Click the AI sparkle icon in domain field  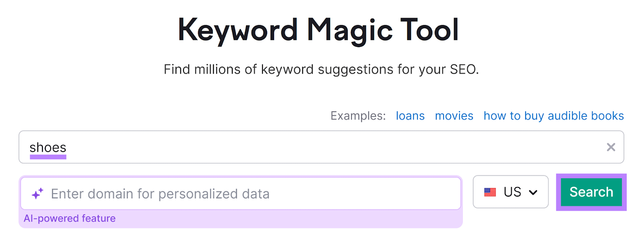pos(37,194)
